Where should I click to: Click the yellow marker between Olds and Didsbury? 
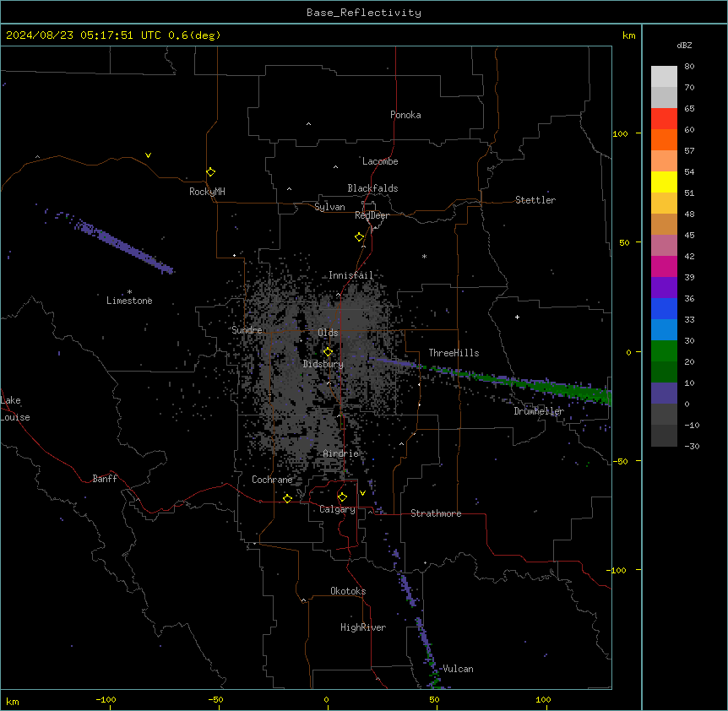pos(329,352)
